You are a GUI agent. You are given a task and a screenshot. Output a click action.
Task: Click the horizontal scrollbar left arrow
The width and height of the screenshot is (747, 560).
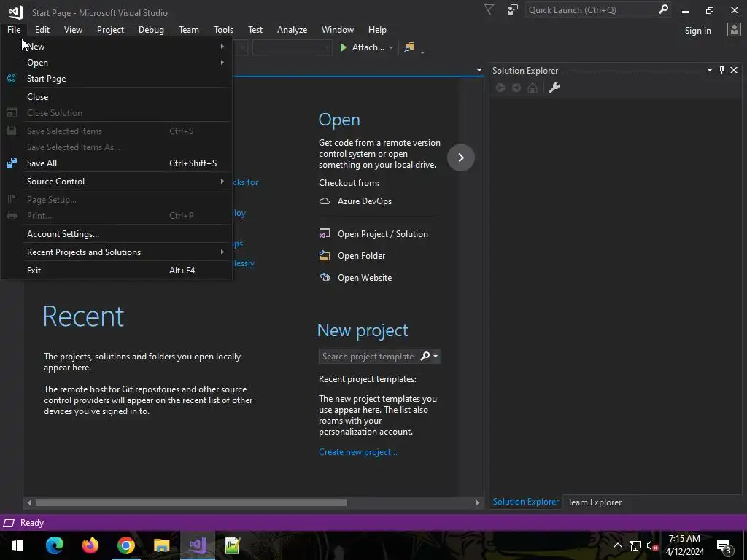click(x=29, y=502)
